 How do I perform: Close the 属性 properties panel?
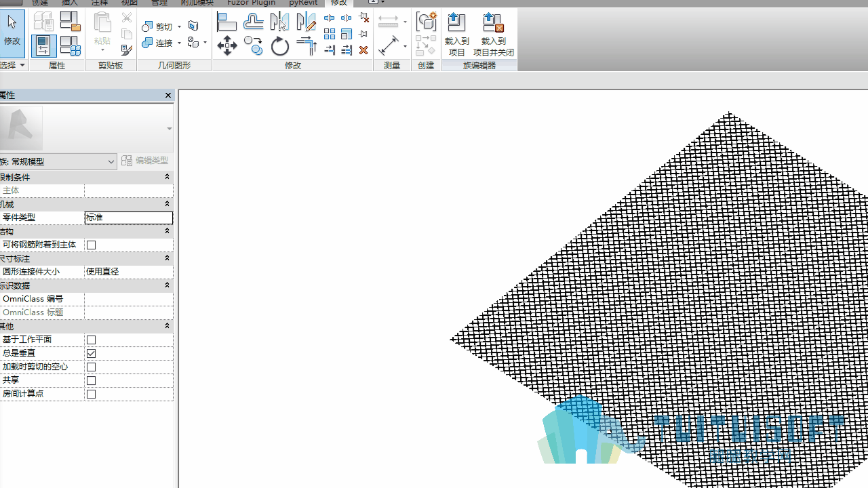[168, 96]
